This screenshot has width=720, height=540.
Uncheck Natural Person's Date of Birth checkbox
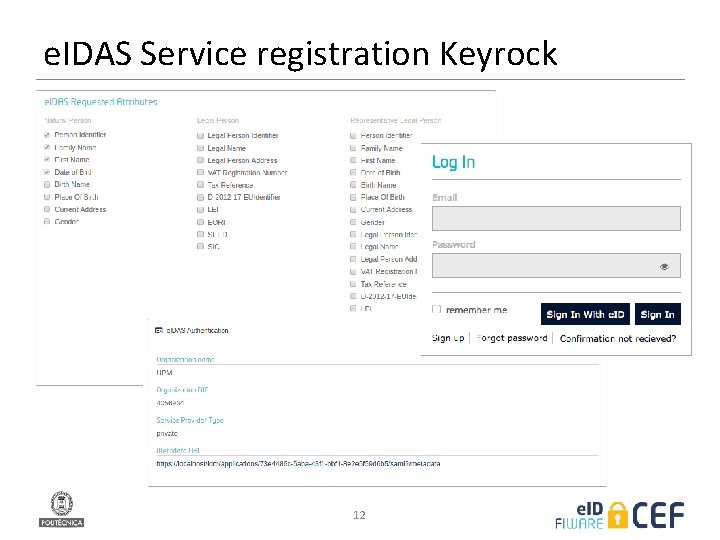[x=47, y=172]
